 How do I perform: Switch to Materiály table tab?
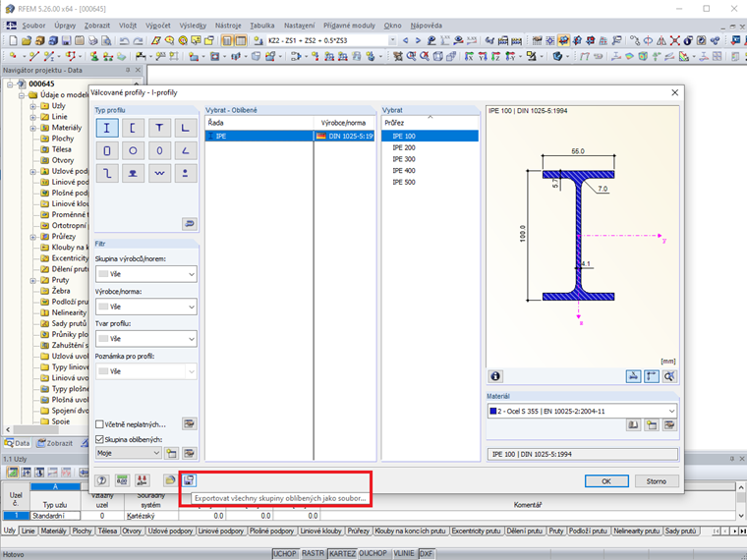[53, 531]
